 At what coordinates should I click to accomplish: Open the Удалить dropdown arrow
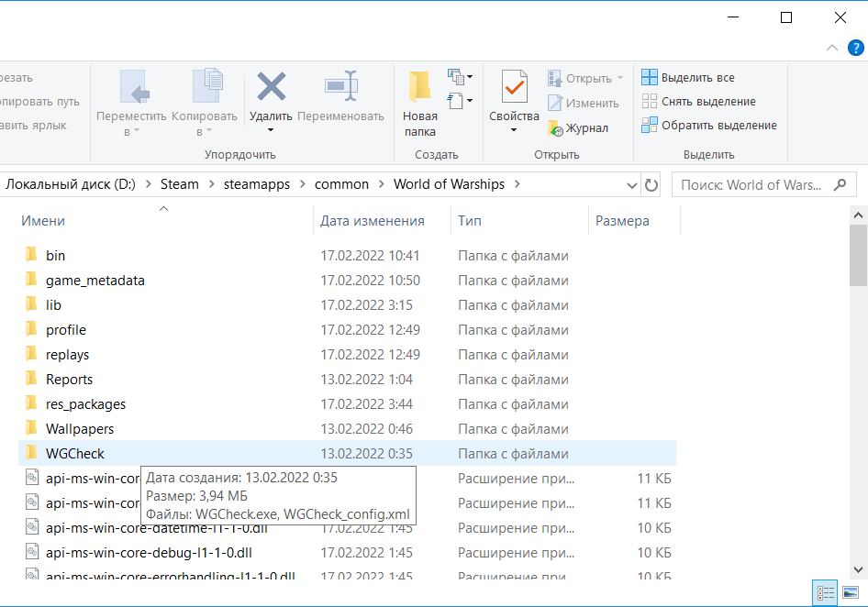pos(271,130)
